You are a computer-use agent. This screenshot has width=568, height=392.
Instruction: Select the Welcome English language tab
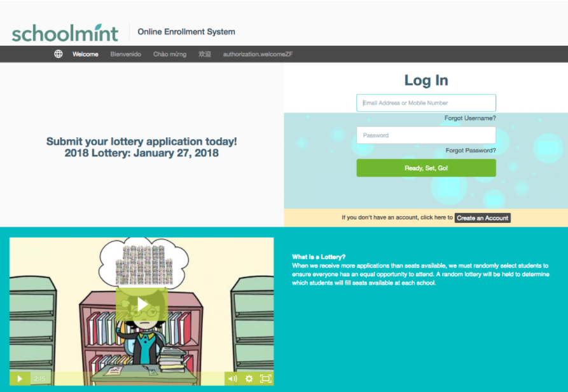tap(85, 54)
